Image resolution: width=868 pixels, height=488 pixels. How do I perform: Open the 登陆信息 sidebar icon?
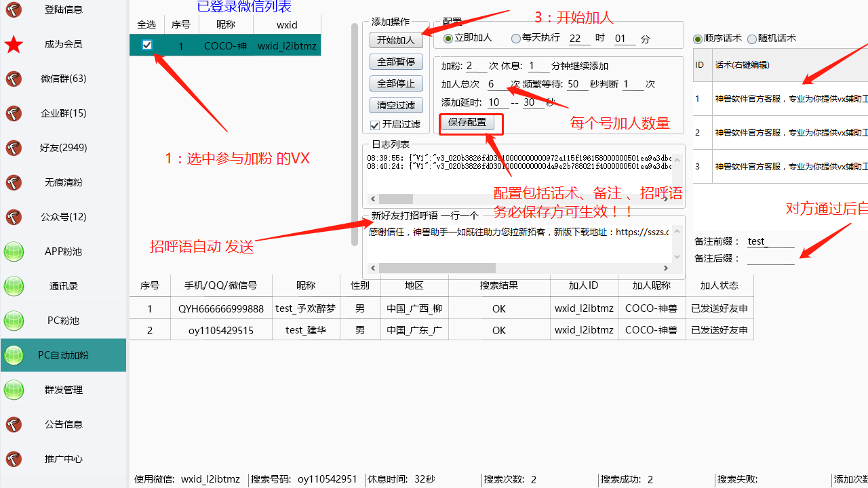point(14,11)
